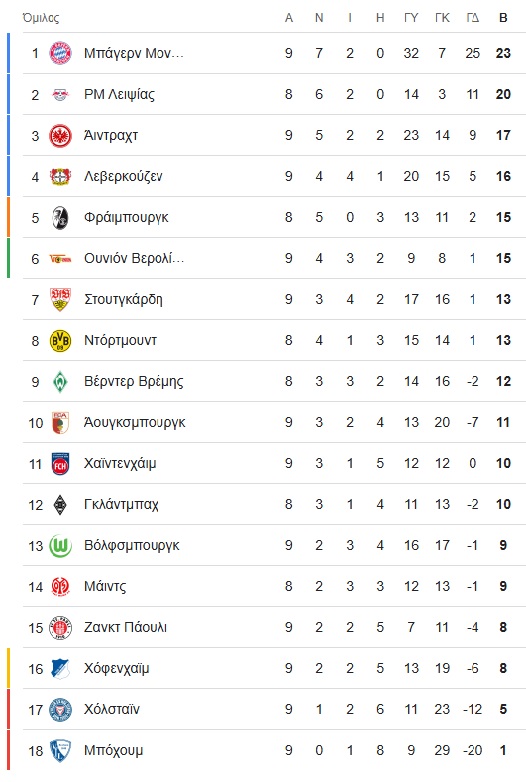Click the B points column header
This screenshot has height=782, width=526.
503,18
